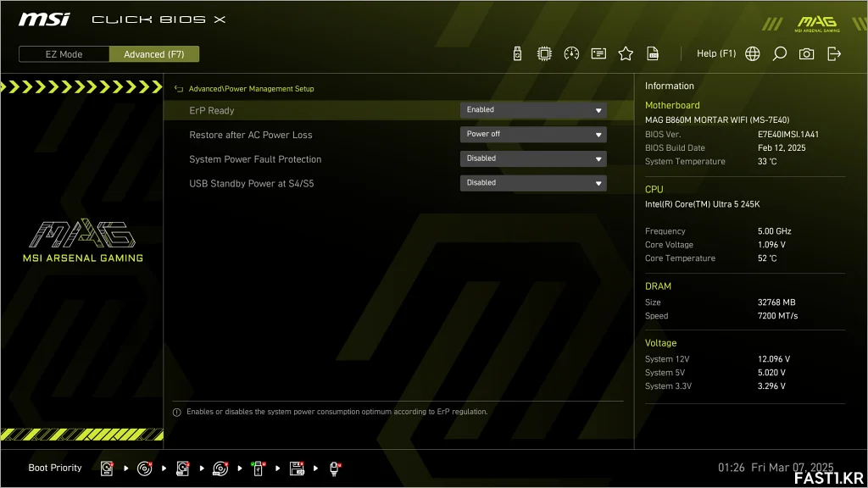The width and height of the screenshot is (868, 488).
Task: Open System Power Fault Protection dropdown
Action: [533, 158]
